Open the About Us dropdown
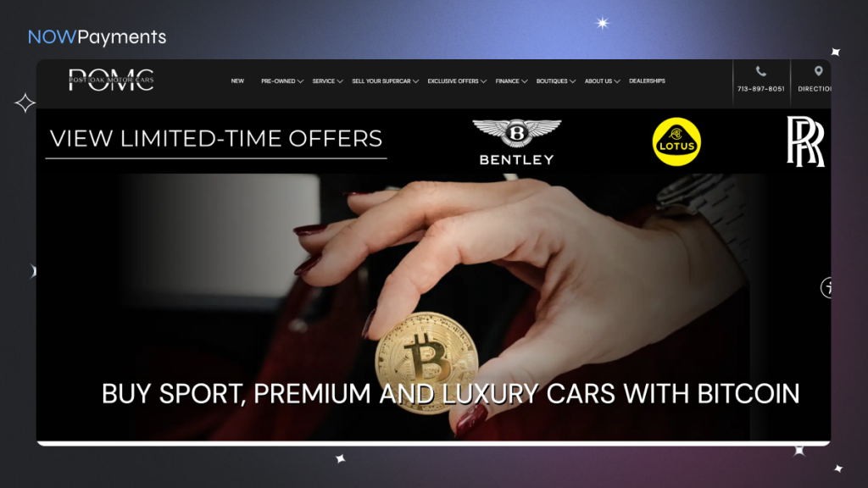 point(602,81)
